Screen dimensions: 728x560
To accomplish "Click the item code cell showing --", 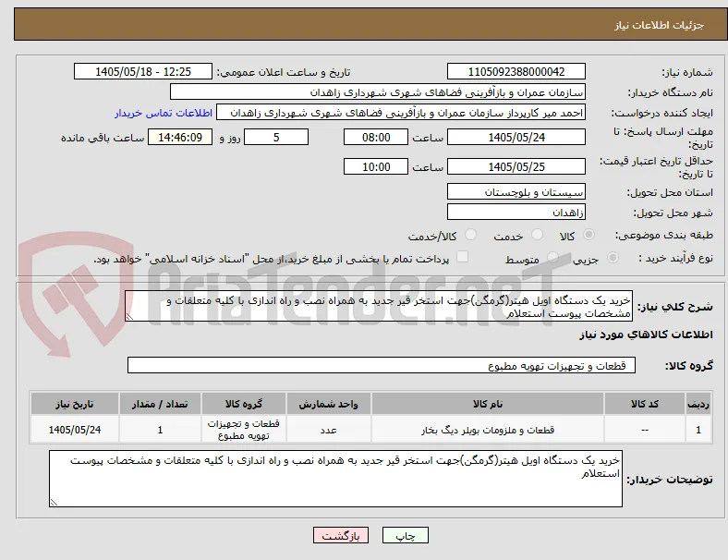I will click(645, 430).
